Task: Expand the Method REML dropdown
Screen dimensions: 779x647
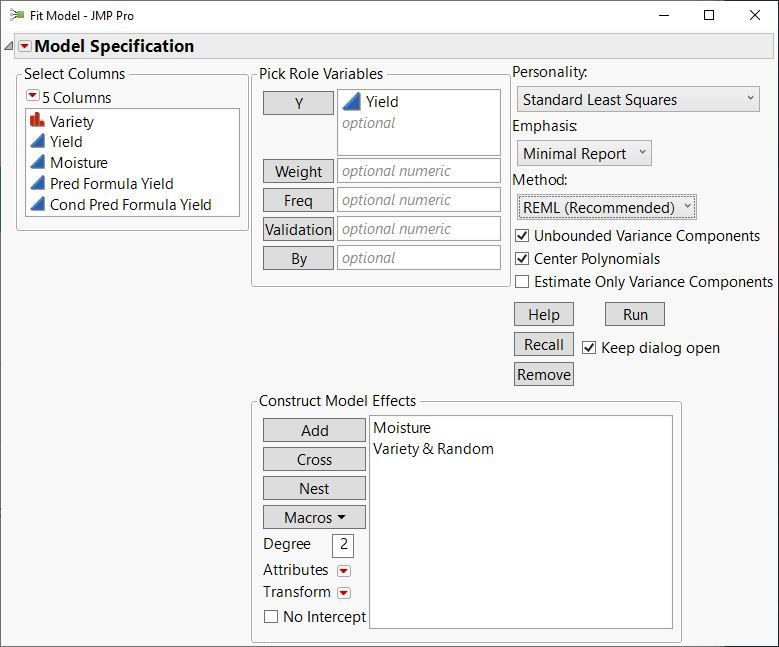Action: point(606,207)
